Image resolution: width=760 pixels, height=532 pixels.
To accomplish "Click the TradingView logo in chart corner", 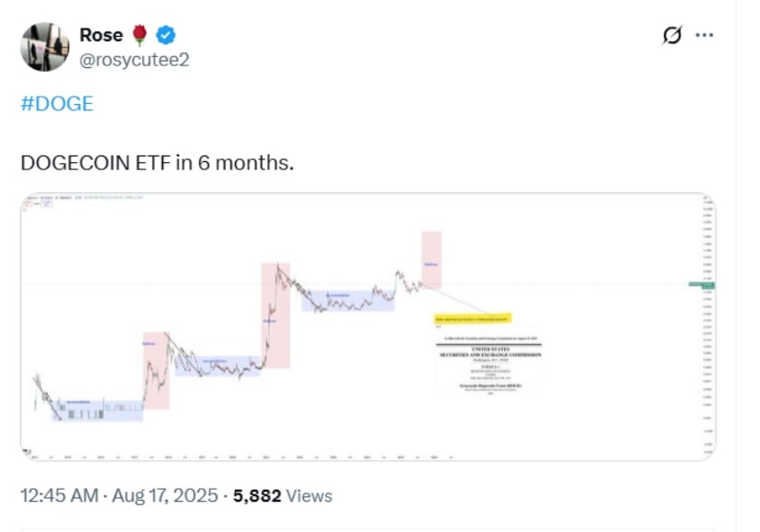I will pos(28,452).
